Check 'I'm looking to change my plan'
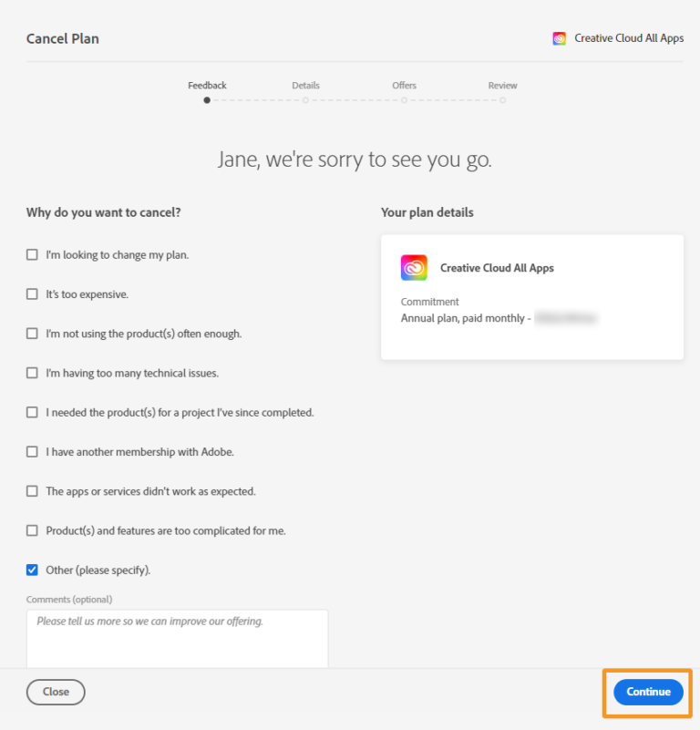The height and width of the screenshot is (730, 700). click(32, 255)
